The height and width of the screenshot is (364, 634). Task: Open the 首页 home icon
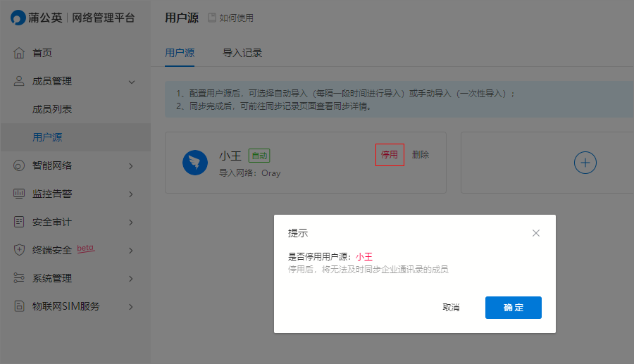tap(19, 53)
